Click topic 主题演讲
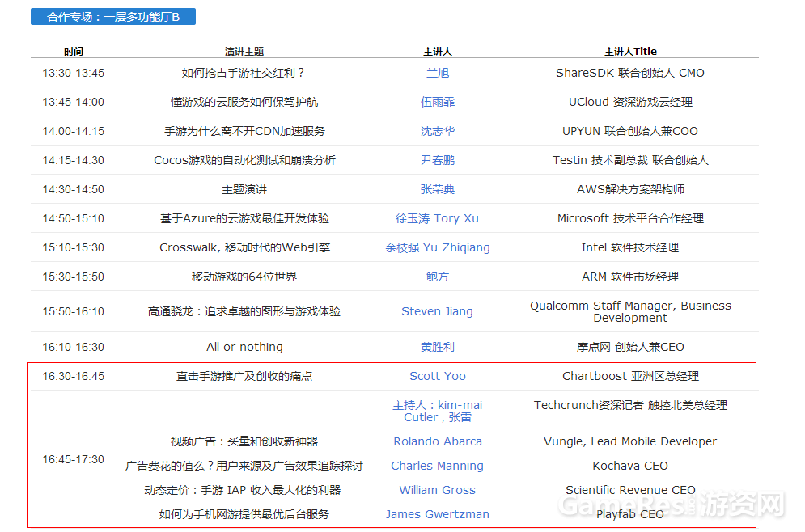Image resolution: width=805 pixels, height=532 pixels. tap(244, 190)
